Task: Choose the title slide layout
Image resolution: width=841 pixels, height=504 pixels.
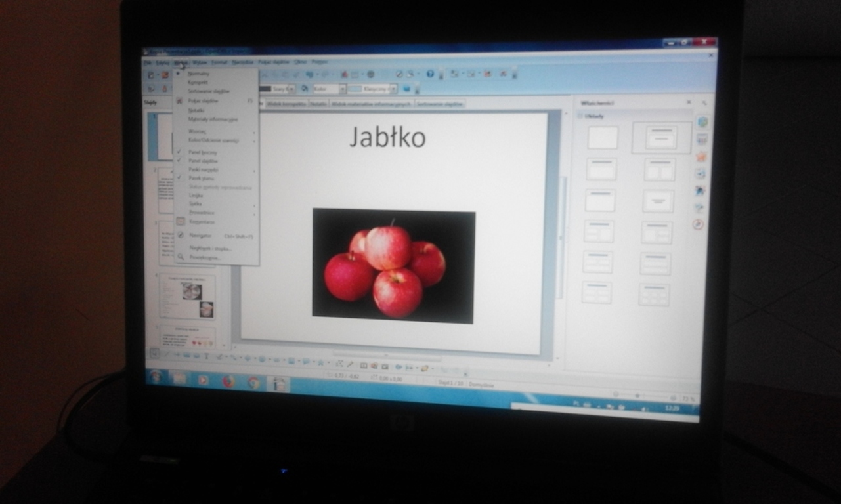Action: (x=661, y=138)
